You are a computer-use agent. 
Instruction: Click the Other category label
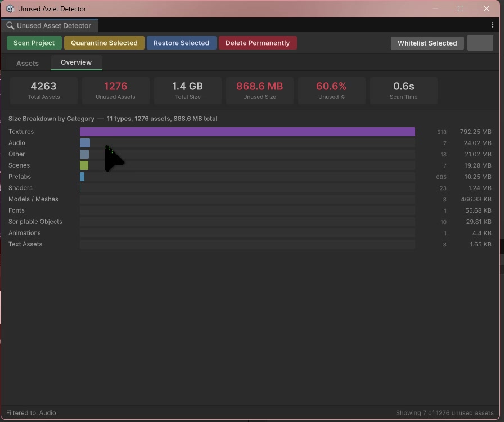(x=16, y=154)
